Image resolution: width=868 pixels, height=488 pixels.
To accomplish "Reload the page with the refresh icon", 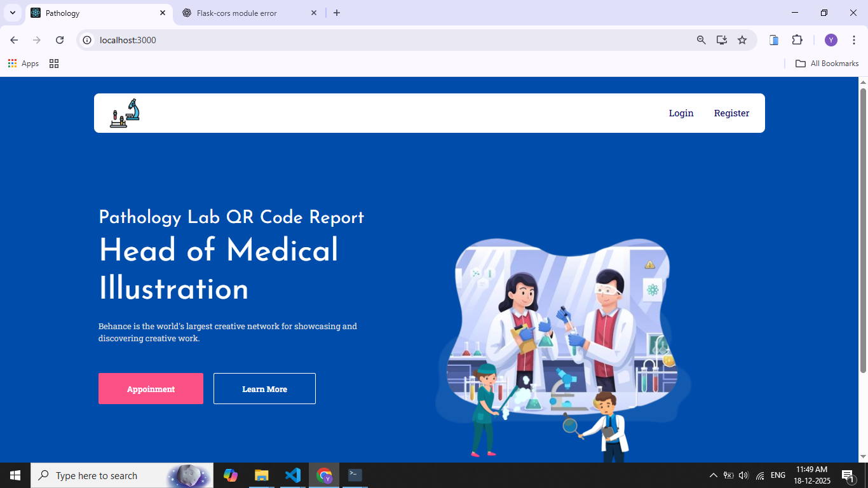I will 59,39.
